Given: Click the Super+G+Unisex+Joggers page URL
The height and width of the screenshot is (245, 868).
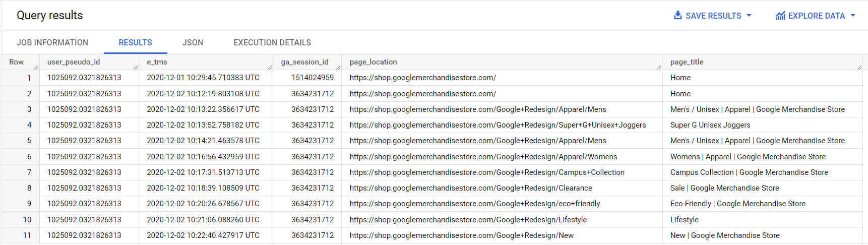Looking at the screenshot, I should point(498,125).
